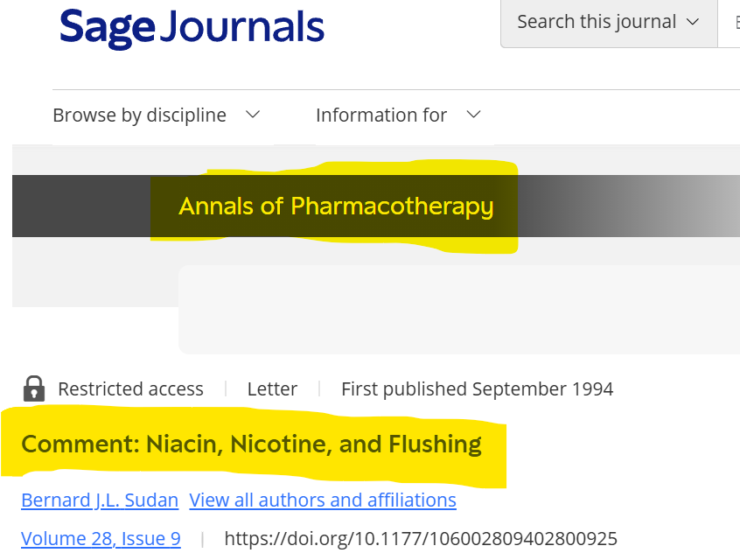Open the Annals of Pharmacotherapy journal title

(336, 206)
